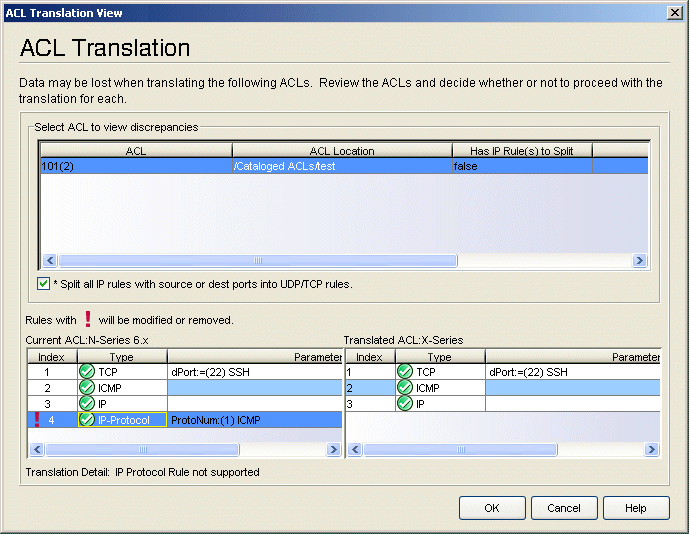Screen dimensions: 689x534
Task: Click Translated ACL horizontal scrollbar thumb
Action: click(461, 449)
